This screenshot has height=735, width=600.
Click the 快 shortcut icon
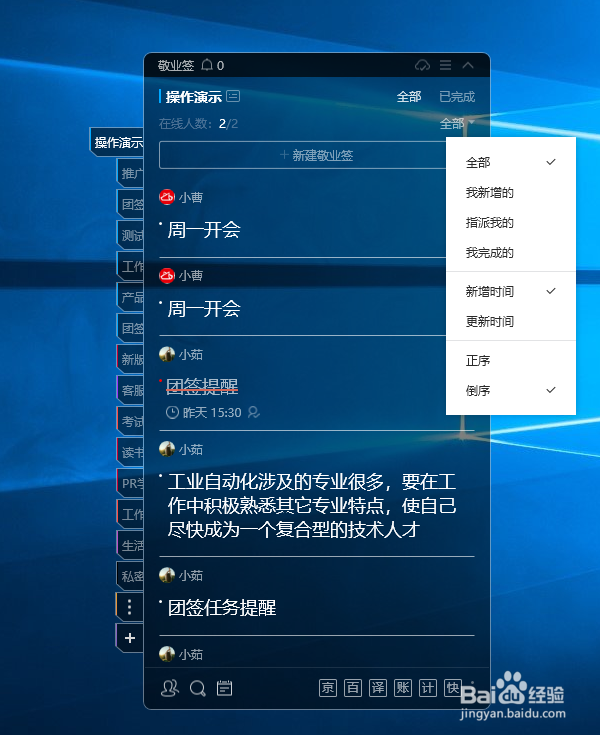(452, 688)
